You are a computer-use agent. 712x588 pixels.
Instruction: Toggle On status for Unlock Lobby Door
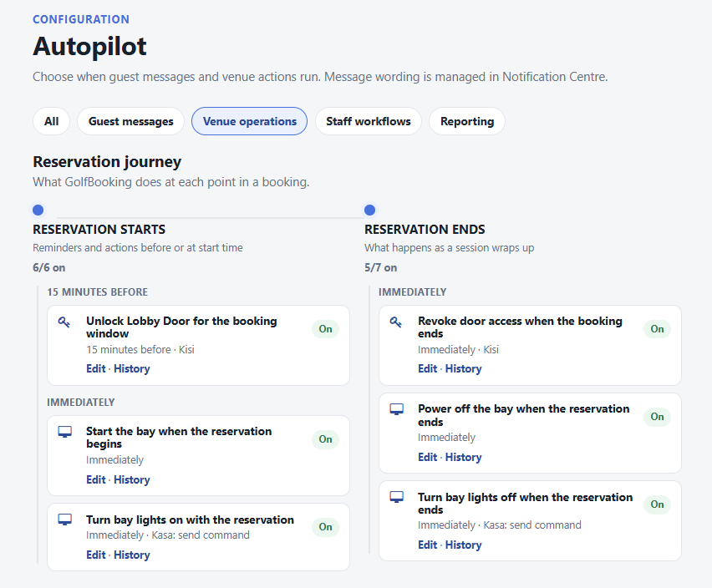[x=325, y=329]
